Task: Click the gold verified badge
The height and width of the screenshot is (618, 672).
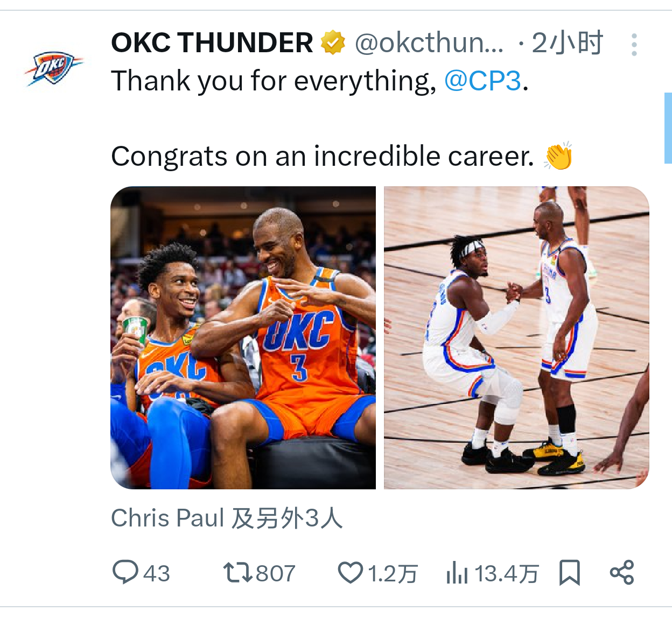Action: 333,43
